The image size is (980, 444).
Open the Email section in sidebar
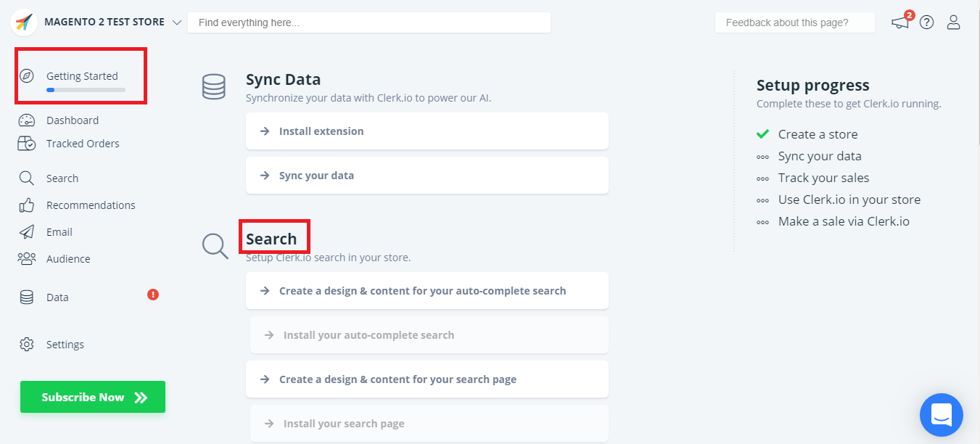[x=59, y=232]
